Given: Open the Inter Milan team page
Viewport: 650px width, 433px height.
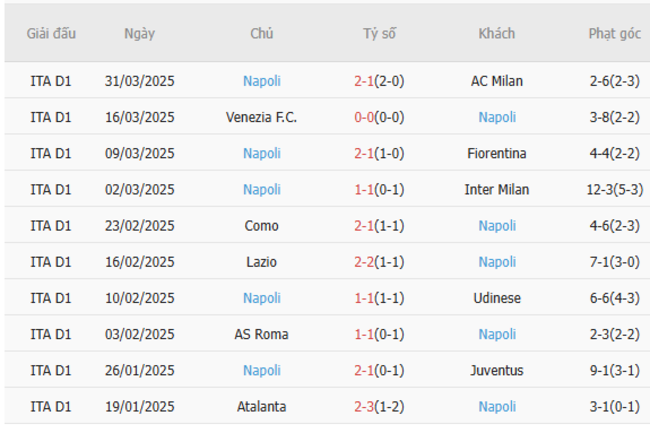Looking at the screenshot, I should point(497,189).
